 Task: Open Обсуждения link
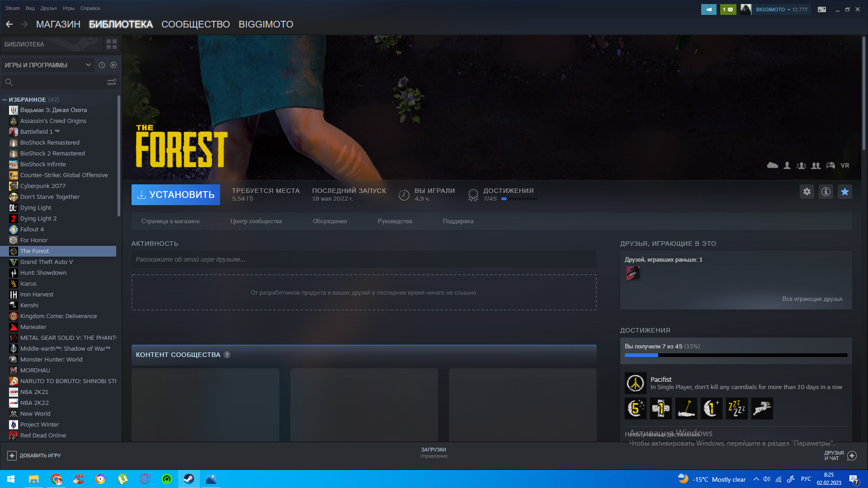[x=330, y=221]
